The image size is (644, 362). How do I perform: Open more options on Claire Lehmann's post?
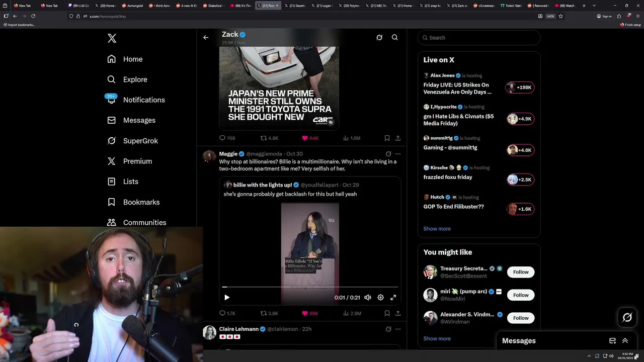click(398, 329)
